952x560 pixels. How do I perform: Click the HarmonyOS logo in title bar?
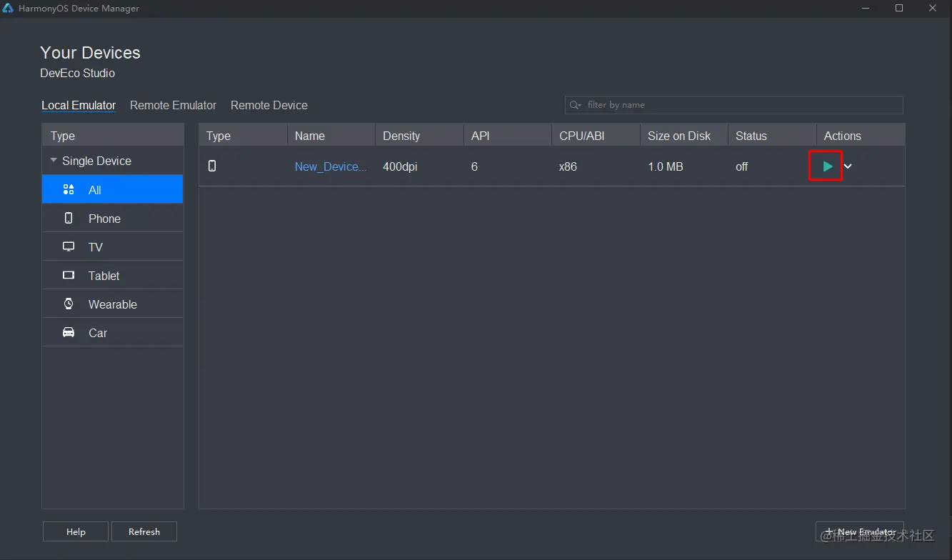tap(9, 8)
